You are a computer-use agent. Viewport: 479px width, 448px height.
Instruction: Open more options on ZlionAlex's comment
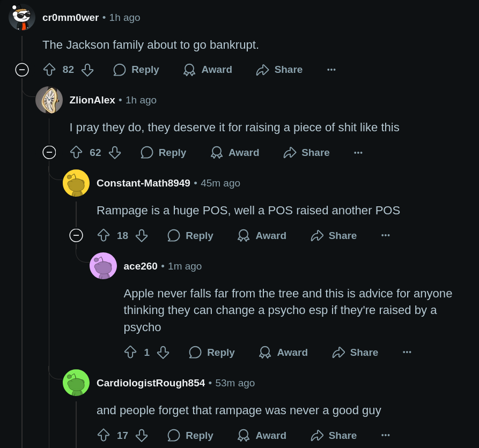[358, 152]
